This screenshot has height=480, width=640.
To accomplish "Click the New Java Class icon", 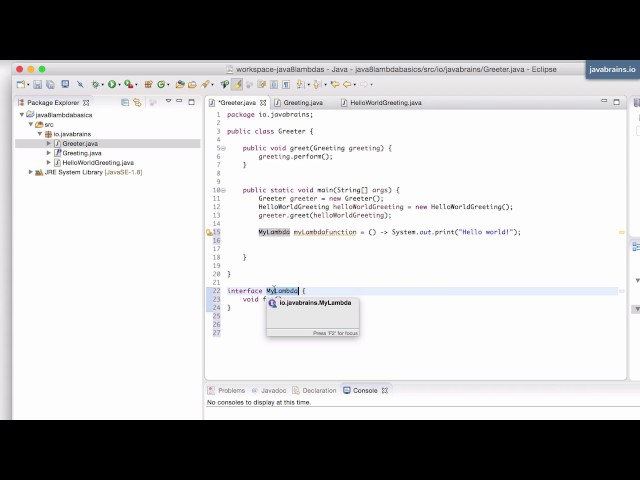I will click(160, 84).
